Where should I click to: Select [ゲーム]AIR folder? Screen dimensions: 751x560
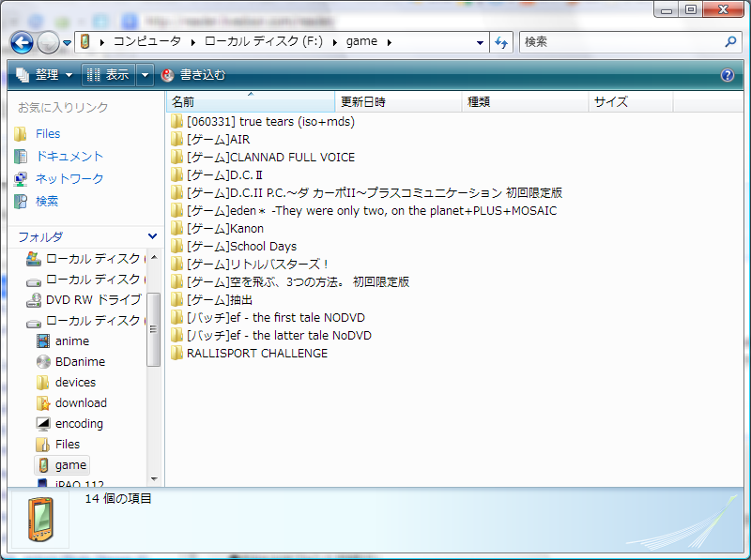[x=219, y=139]
